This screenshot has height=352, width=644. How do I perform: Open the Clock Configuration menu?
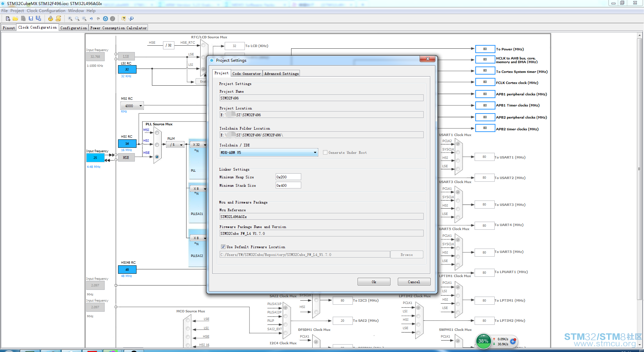pos(46,11)
